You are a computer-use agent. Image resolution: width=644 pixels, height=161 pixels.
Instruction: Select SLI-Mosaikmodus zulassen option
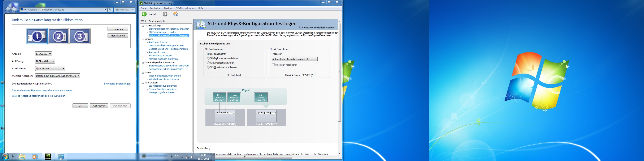pyautogui.click(x=208, y=68)
